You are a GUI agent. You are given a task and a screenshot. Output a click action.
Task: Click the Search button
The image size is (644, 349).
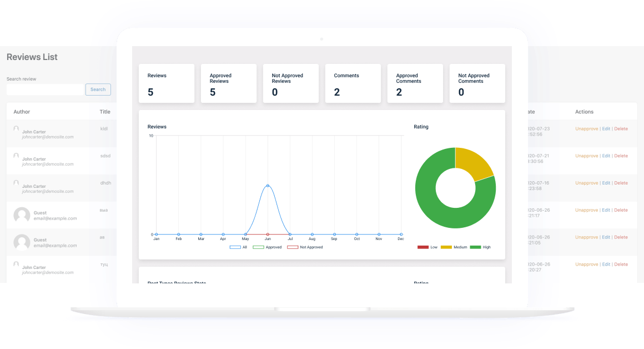[x=98, y=89]
